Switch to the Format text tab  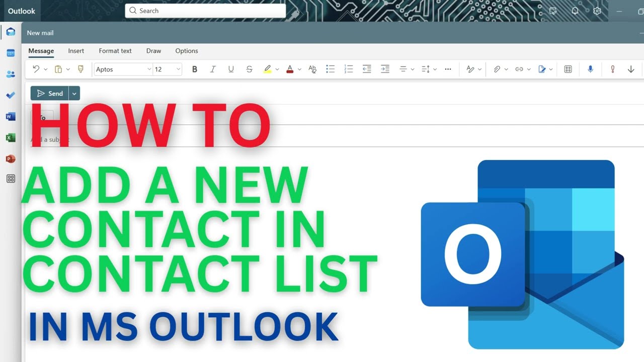(115, 51)
